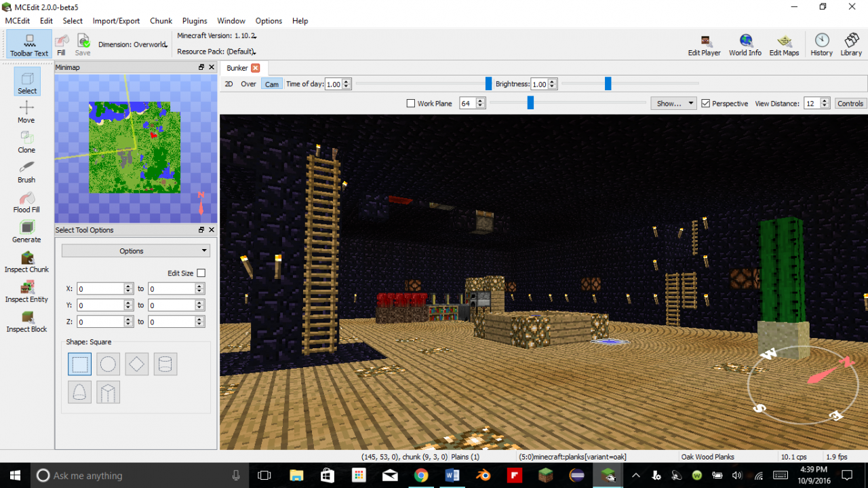The width and height of the screenshot is (868, 488).
Task: Open the Options dropdown in Select Tool Options
Action: pos(134,250)
